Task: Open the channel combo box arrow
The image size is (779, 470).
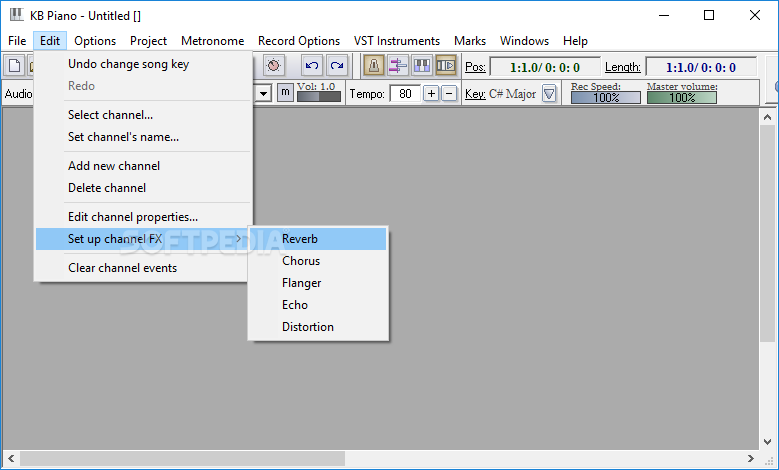Action: (x=264, y=93)
